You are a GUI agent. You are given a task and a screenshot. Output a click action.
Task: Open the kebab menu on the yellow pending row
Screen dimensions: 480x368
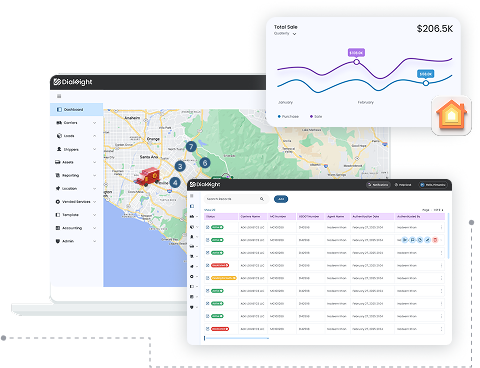coord(441,278)
